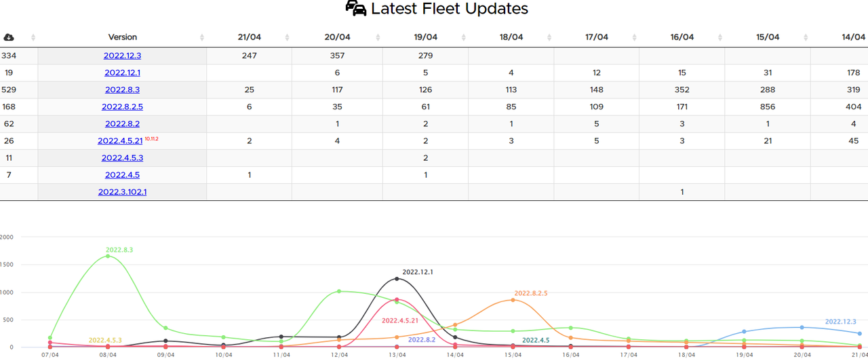868x361 pixels.
Task: Sort by 15/04 column arrows
Action: click(806, 37)
